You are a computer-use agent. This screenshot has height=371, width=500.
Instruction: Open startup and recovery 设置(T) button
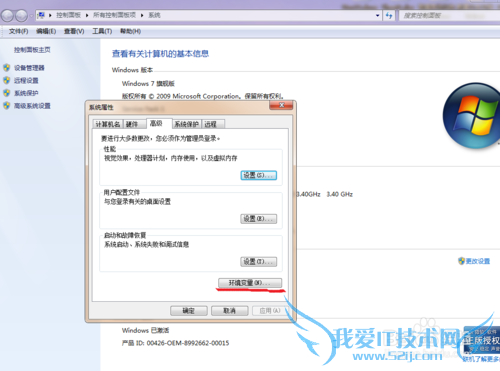259,262
